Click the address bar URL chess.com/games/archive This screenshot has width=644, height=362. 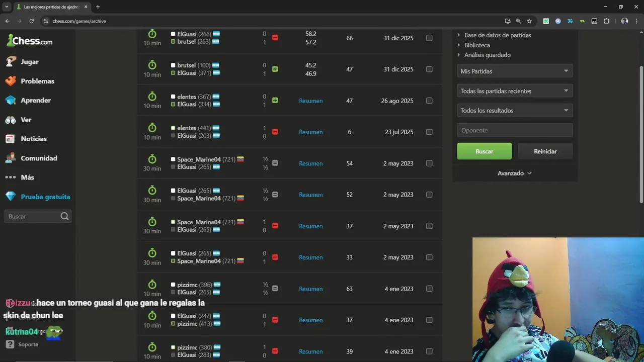[x=79, y=21]
